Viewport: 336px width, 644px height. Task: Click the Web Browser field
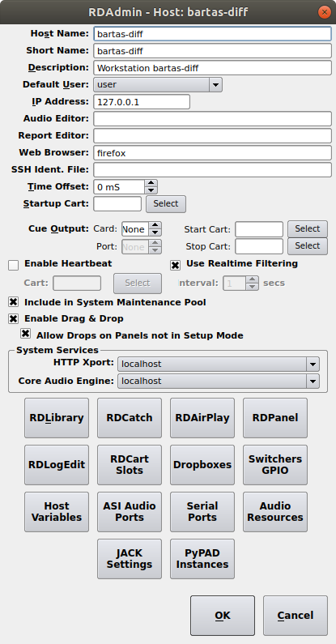pos(212,153)
